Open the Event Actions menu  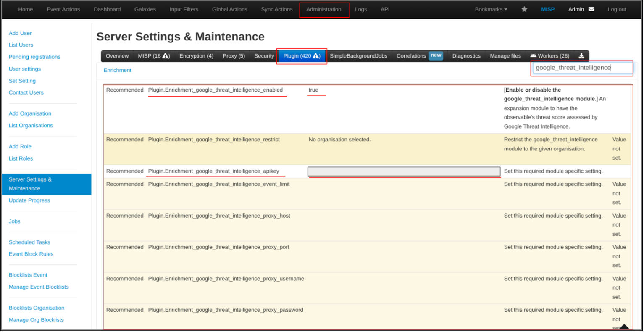[63, 9]
